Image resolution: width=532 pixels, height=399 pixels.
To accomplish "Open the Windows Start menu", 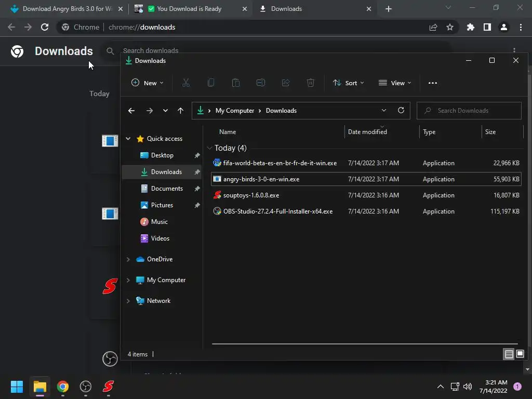I will click(x=17, y=387).
